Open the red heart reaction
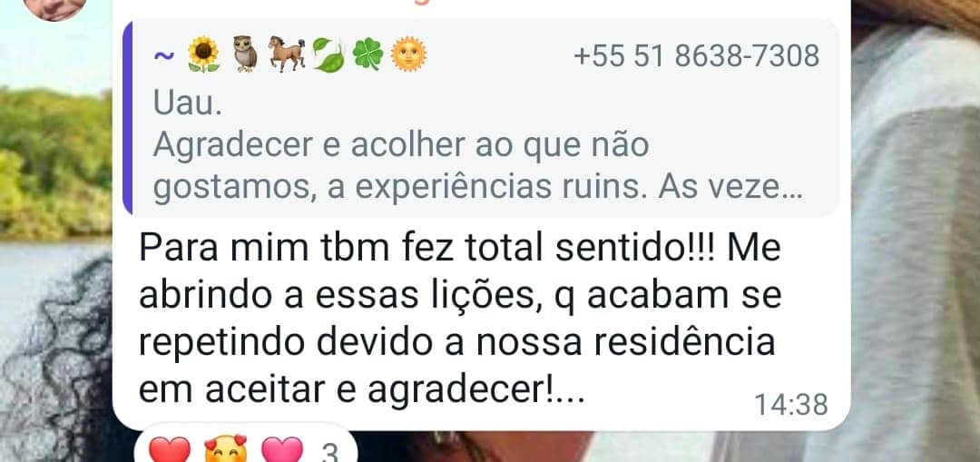Viewport: 980px width, 462px height. click(x=170, y=449)
